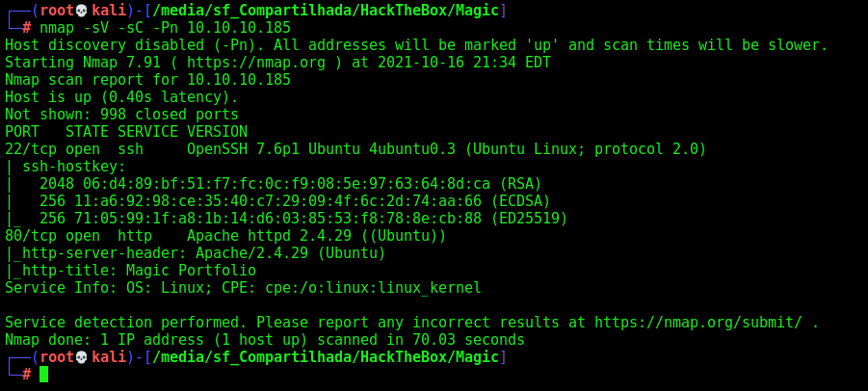Click the https://nmap.org link in the Starting line
This screenshot has width=868, height=391.
click(255, 63)
